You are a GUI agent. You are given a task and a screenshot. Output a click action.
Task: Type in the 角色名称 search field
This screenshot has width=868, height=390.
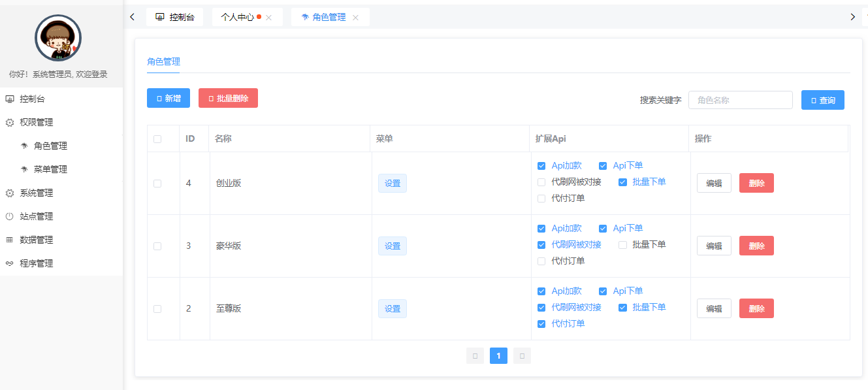pyautogui.click(x=740, y=99)
